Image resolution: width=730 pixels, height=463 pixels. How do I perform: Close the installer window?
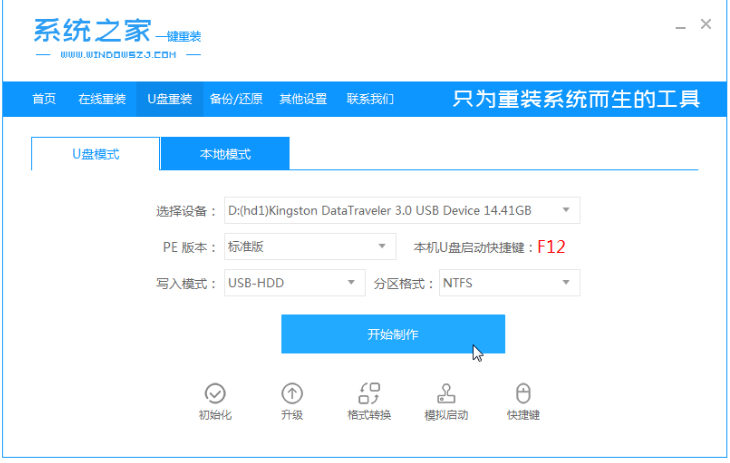(705, 25)
